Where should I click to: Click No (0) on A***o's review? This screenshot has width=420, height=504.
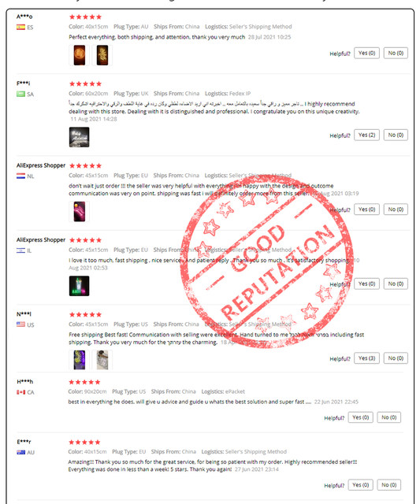[x=396, y=53]
